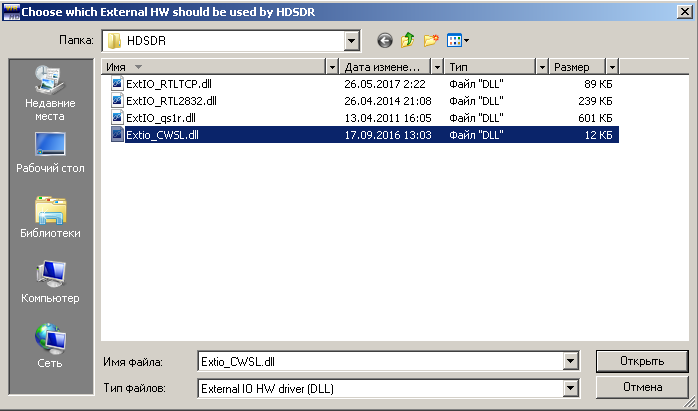Screen dimensions: 698x411
Task: Open the Размер column filter dropdown
Action: coord(613,67)
